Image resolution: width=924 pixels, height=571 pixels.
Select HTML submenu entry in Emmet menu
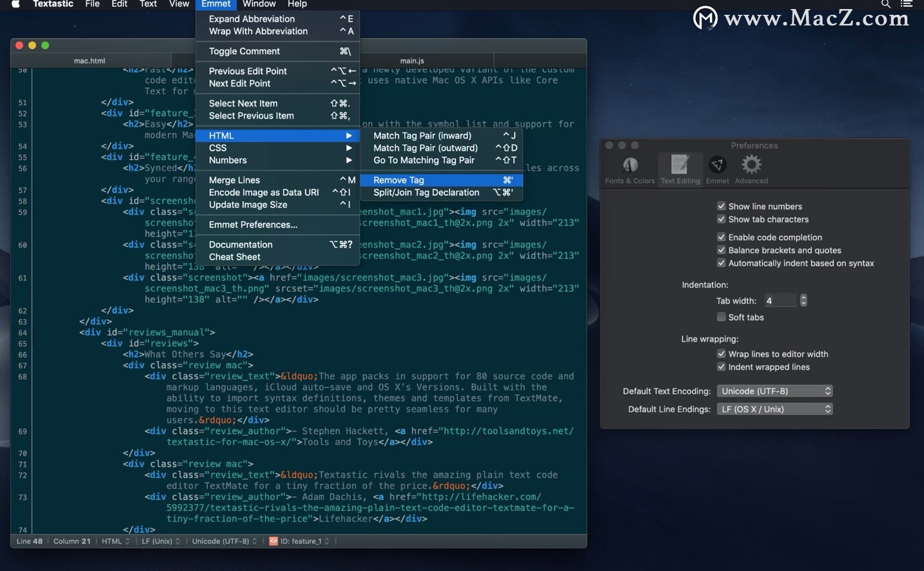277,136
